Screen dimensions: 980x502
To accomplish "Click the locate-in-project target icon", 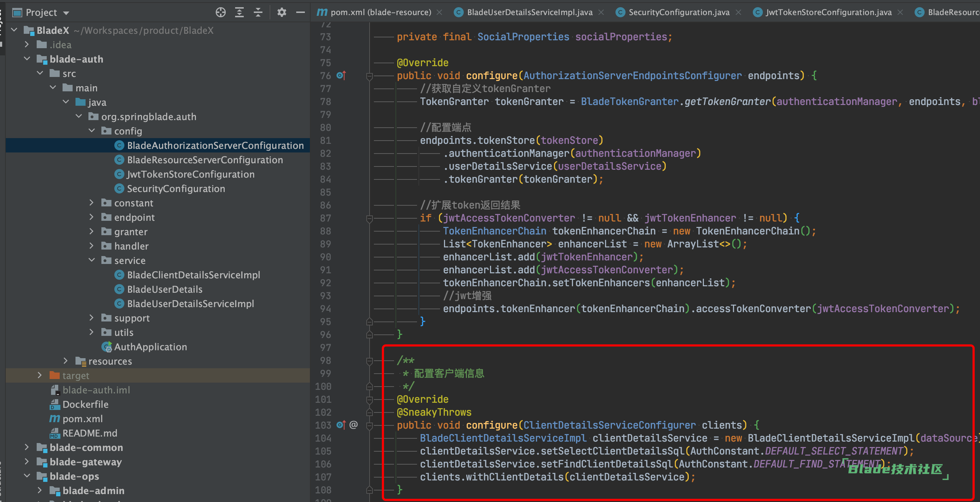I will tap(221, 13).
